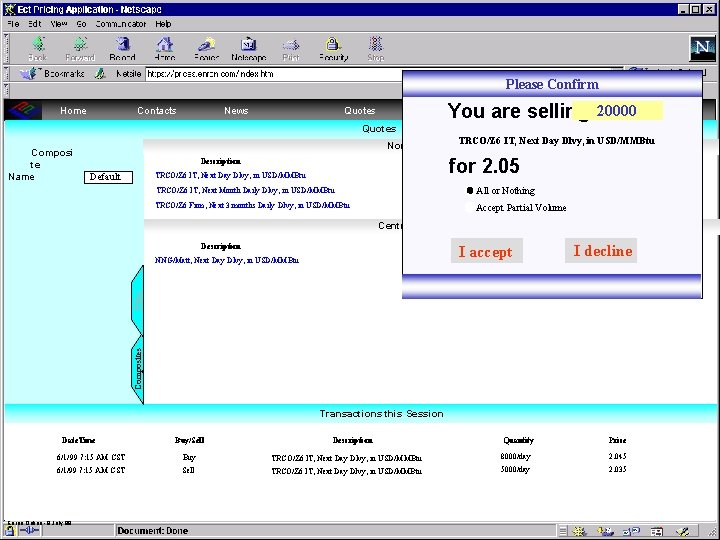Screen dimensions: 720x540
Task: Click the Netsite location page icon
Action: tap(100, 73)
